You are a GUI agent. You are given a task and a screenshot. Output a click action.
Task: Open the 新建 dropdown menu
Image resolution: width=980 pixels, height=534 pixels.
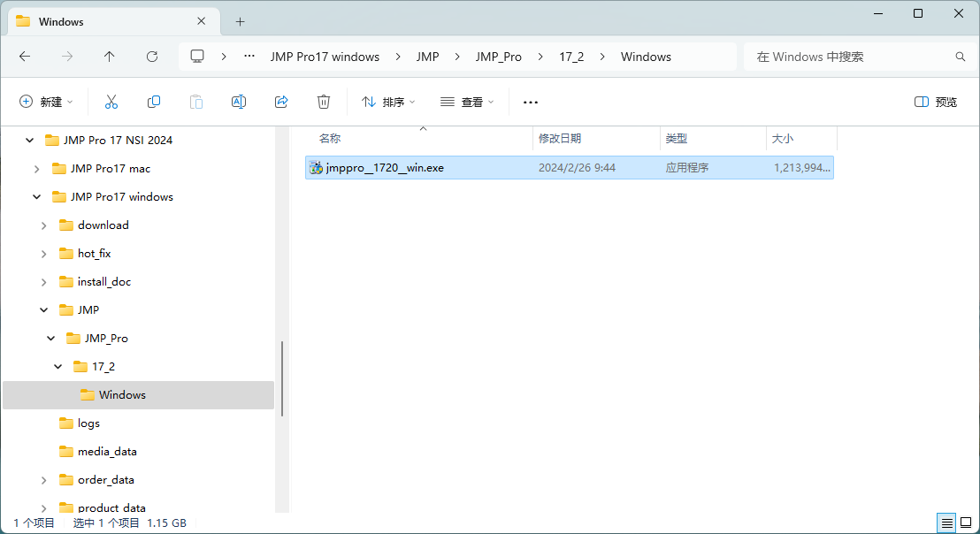tap(46, 102)
